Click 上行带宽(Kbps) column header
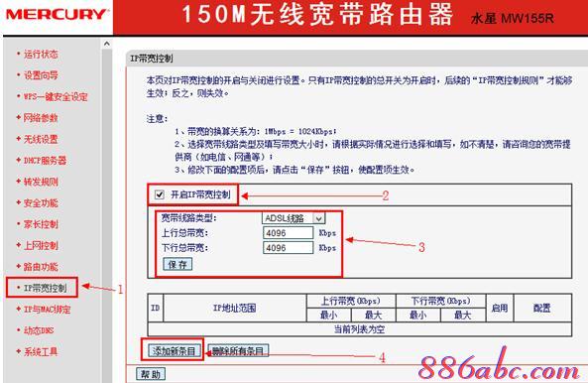The image size is (588, 383). [351, 301]
